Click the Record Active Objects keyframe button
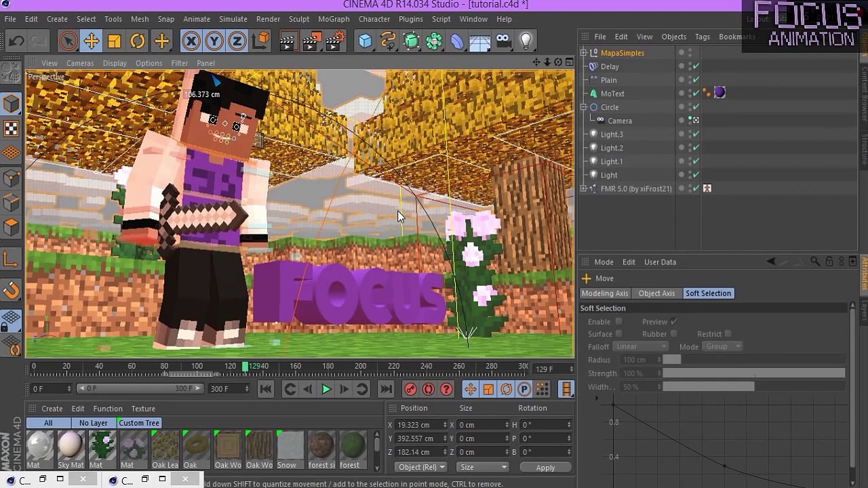The height and width of the screenshot is (488, 868). coord(410,389)
